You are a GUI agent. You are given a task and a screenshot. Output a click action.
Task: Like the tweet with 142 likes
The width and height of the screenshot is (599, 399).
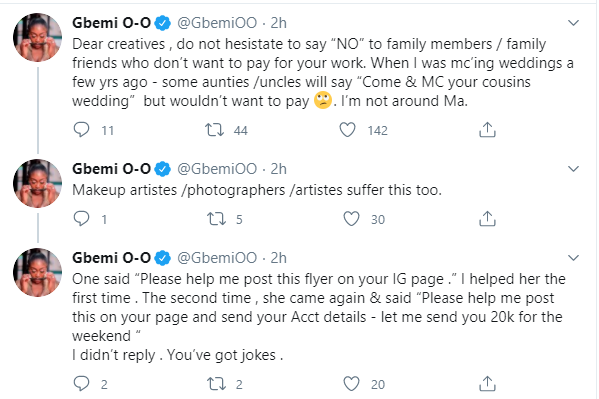[347, 130]
